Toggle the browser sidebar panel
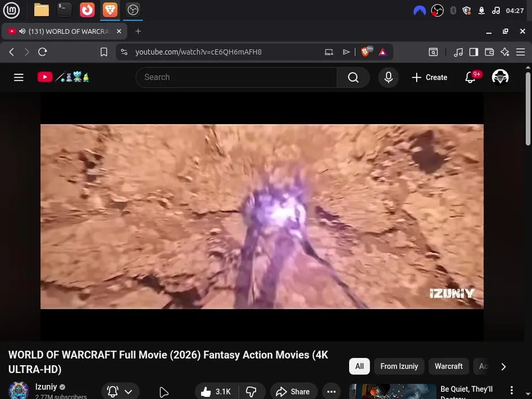 tap(474, 52)
